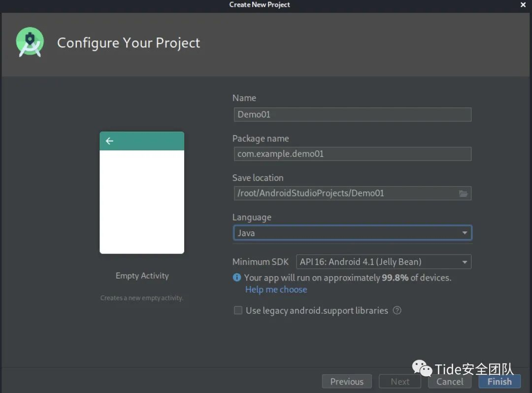
Task: Click the help question mark icon
Action: click(397, 311)
